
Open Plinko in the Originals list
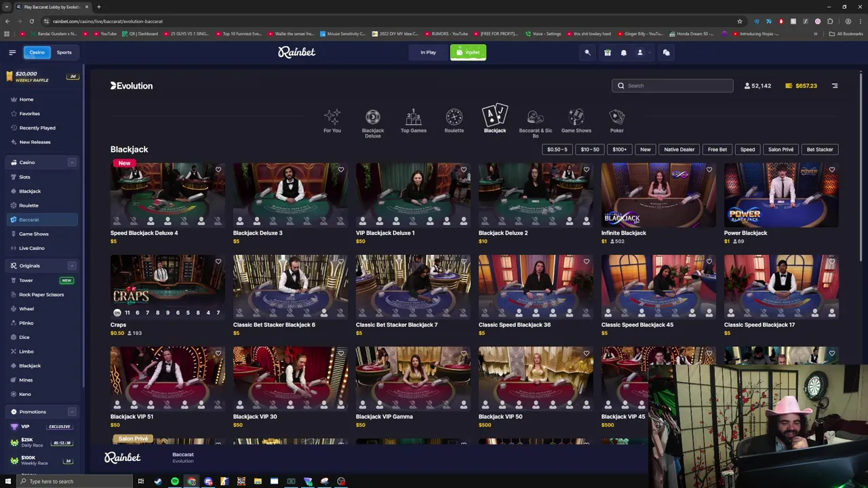click(x=26, y=323)
